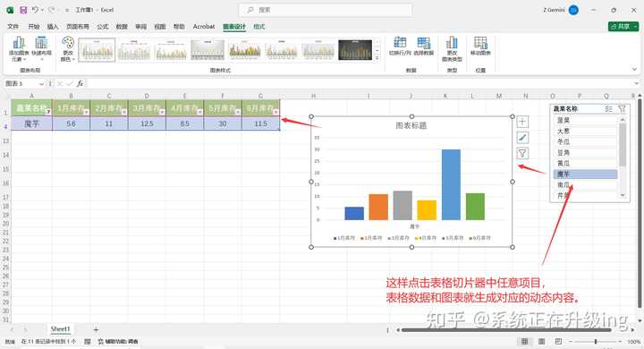The image size is (644, 349).
Task: Click the accessibility check status item
Action: 118,342
